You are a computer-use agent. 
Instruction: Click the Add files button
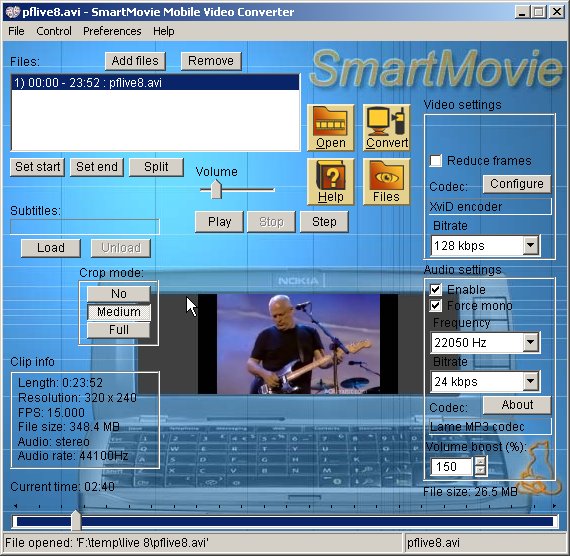[135, 61]
